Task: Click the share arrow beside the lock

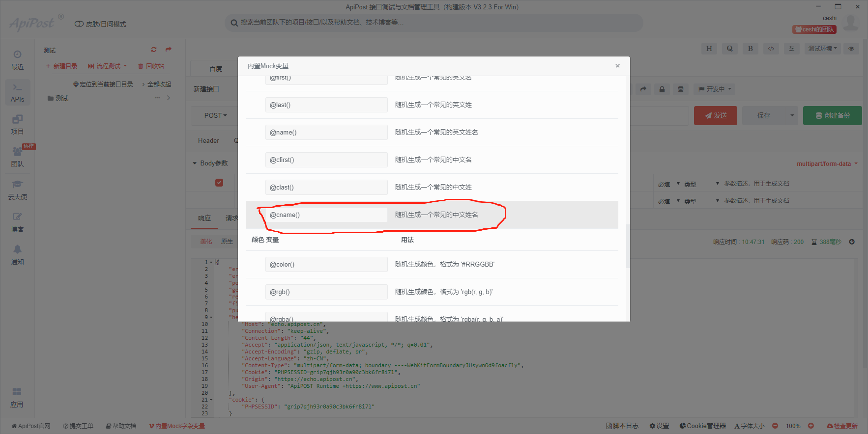Action: click(643, 89)
